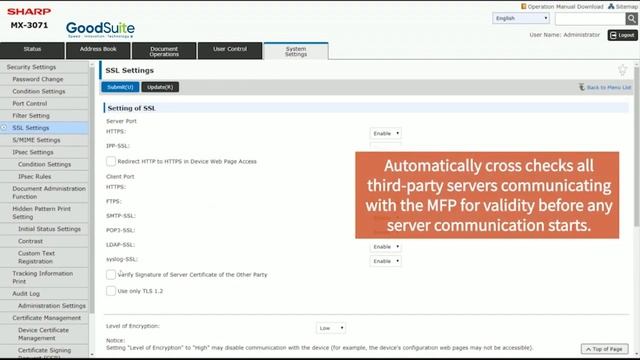The image size is (640, 360).
Task: Click the Logout button
Action: pyautogui.click(x=622, y=36)
